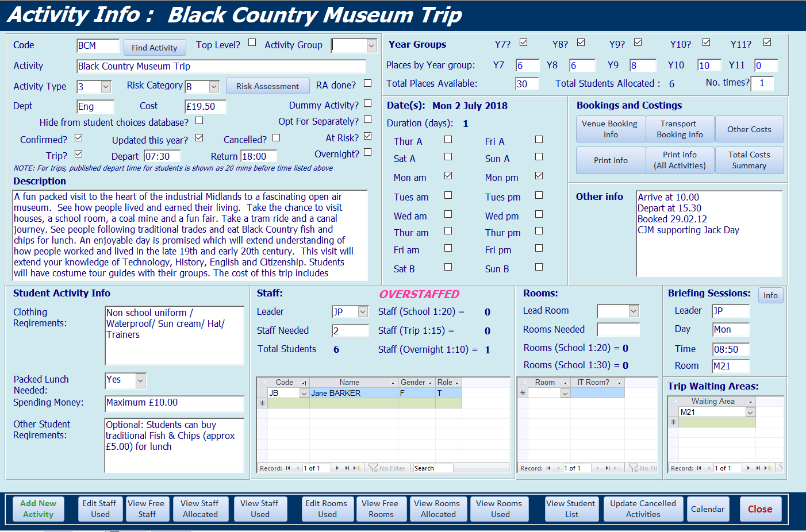Select all rows via Staff datasheet corner

coord(262,383)
